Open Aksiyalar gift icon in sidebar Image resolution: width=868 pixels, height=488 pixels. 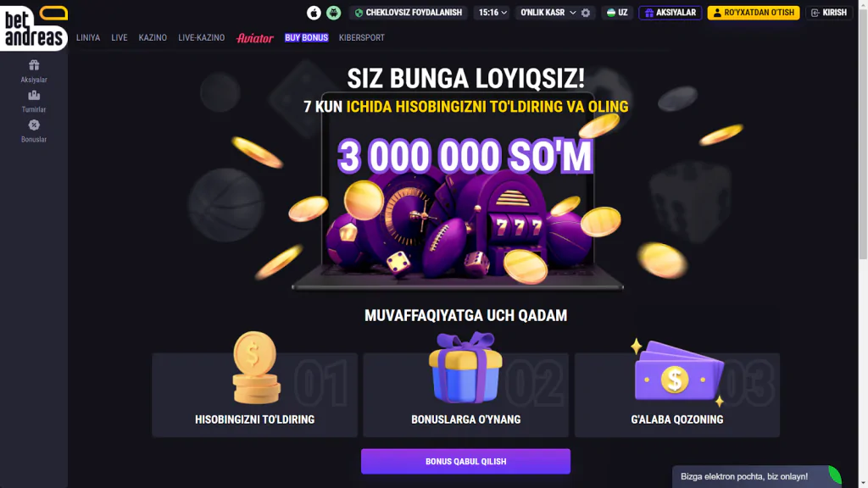(x=34, y=65)
